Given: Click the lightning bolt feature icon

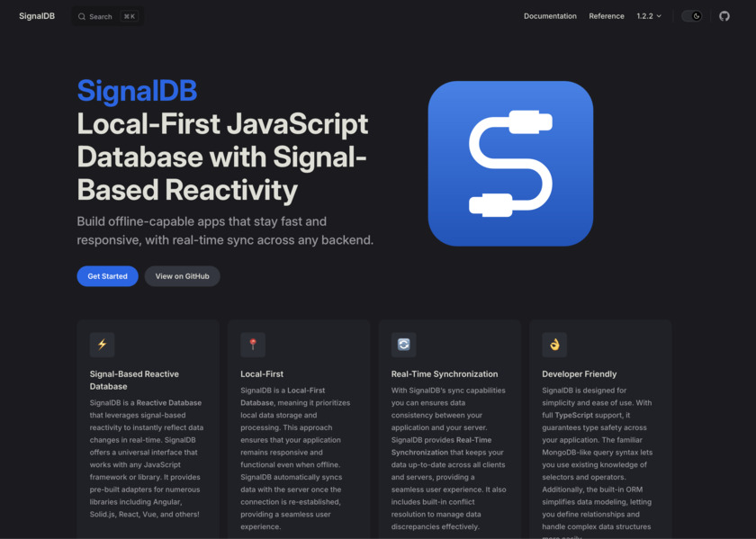Looking at the screenshot, I should click(103, 345).
